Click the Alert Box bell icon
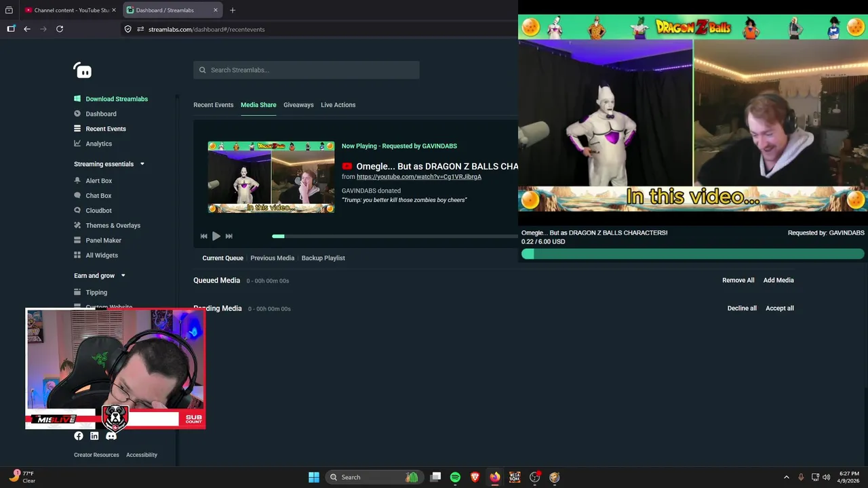 [x=77, y=181]
